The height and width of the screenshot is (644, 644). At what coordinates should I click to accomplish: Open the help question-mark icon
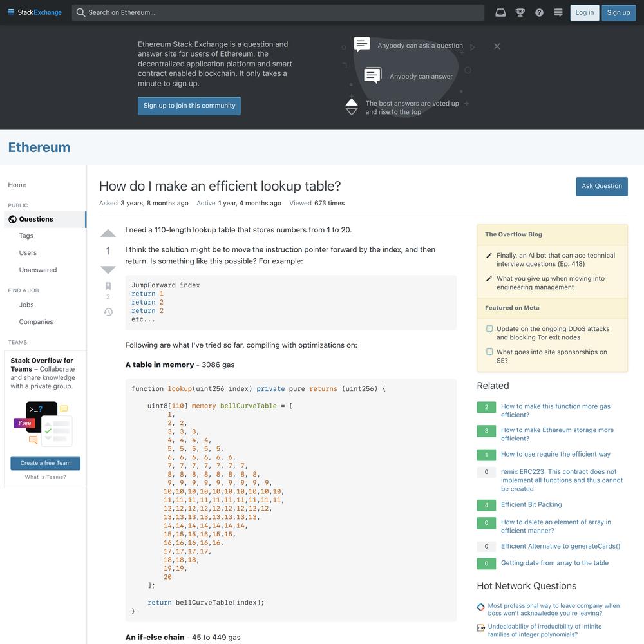pos(539,12)
